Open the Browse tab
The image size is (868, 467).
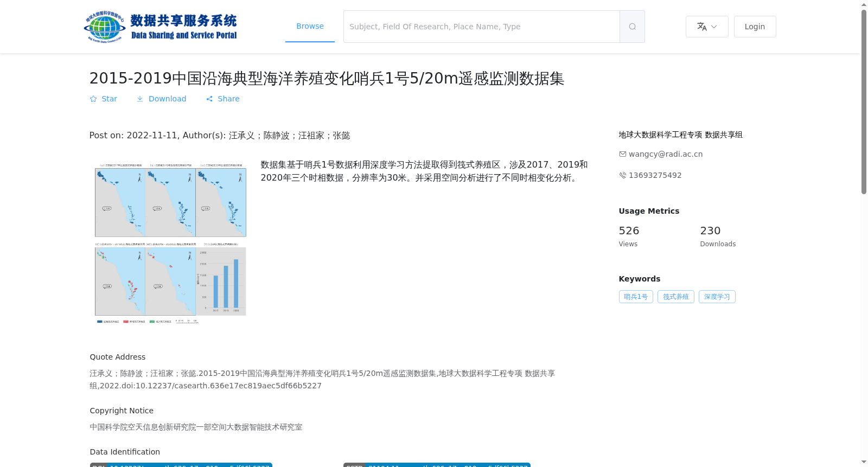tap(310, 26)
